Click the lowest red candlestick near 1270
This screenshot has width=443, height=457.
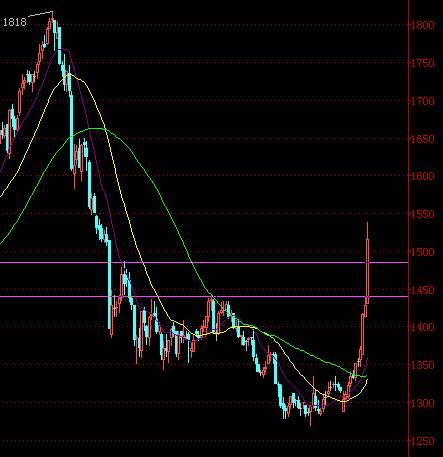click(x=311, y=415)
